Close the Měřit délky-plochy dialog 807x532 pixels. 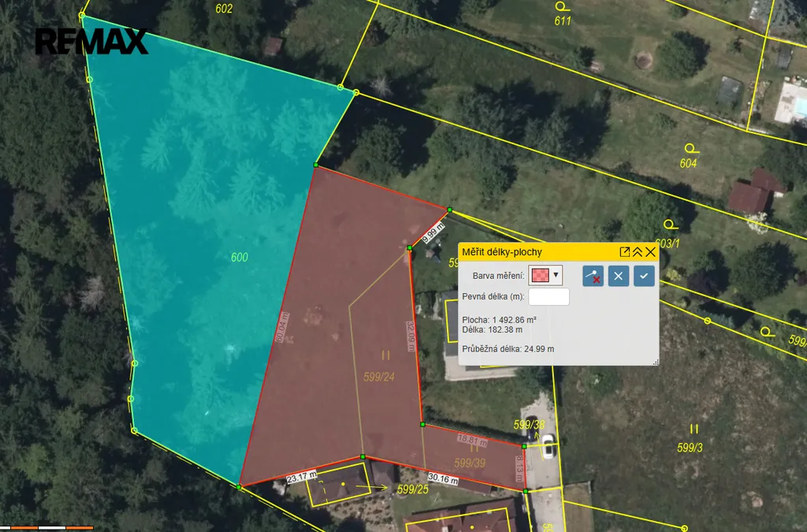tap(650, 252)
